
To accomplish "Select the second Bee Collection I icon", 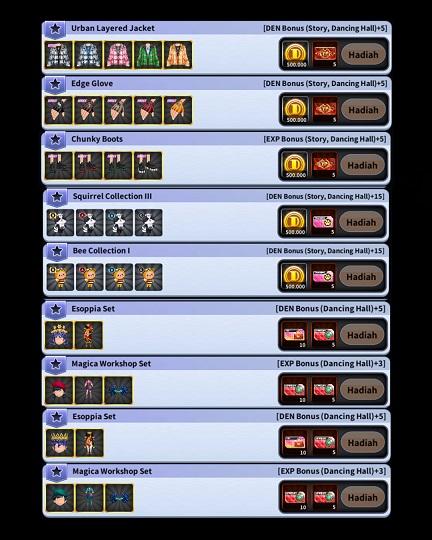I will click(90, 277).
